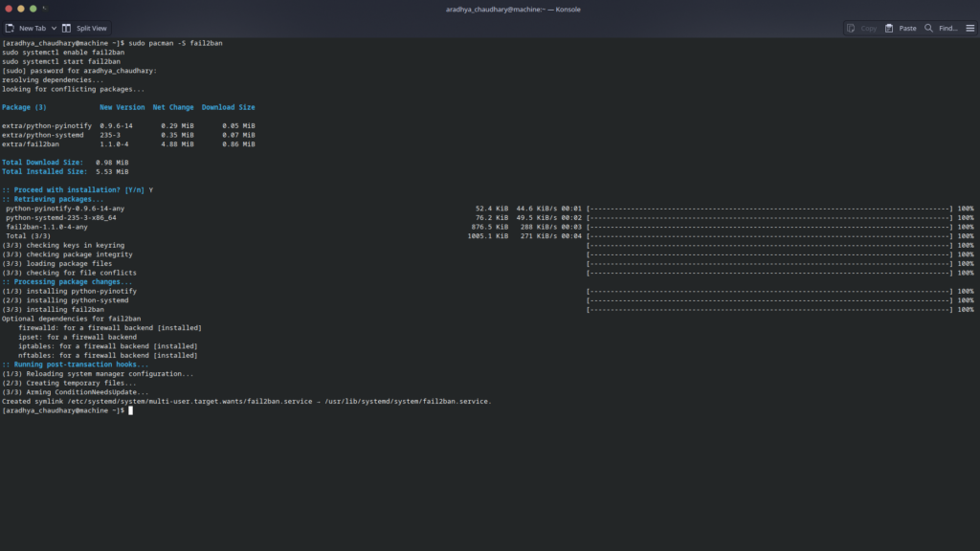
Task: Click '(2/3) Creating temporary files...' line
Action: [69, 383]
